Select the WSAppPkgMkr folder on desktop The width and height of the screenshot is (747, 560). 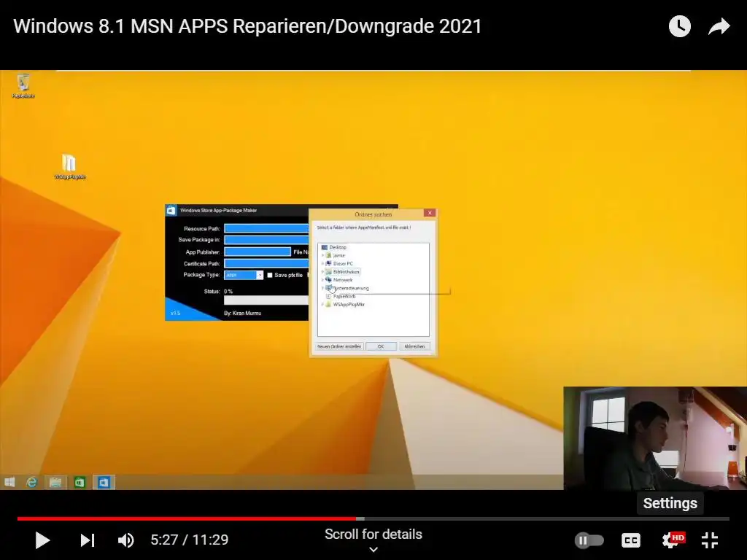(69, 167)
